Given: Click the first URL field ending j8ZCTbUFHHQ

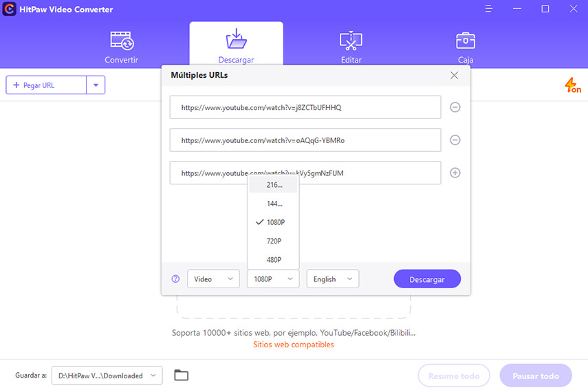Looking at the screenshot, I should (305, 107).
